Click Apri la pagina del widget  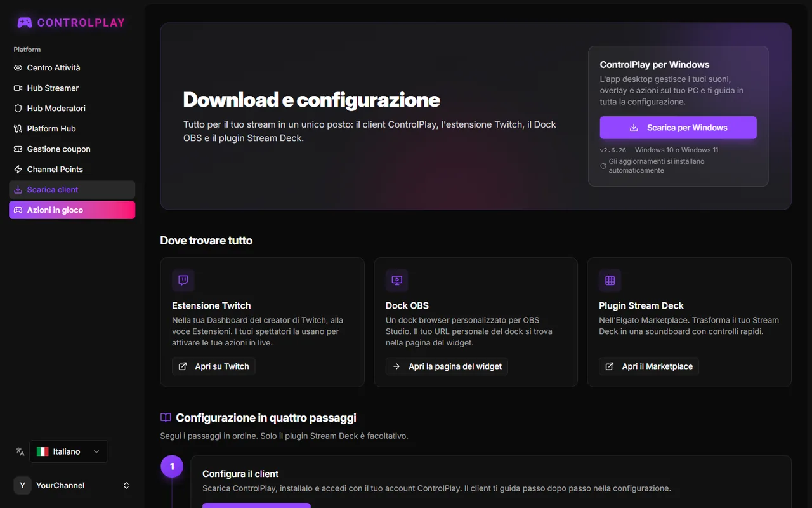[x=447, y=366]
